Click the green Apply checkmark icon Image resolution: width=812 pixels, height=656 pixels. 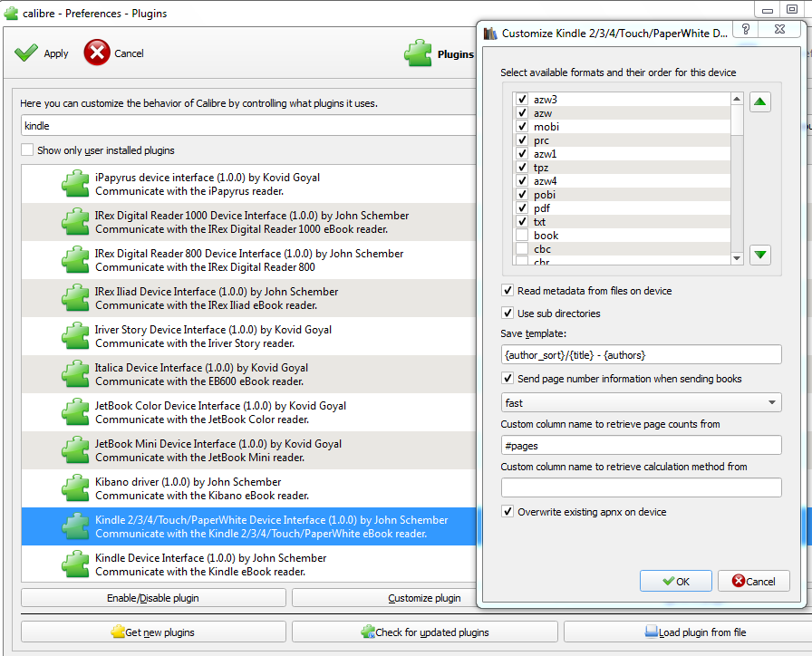(x=26, y=53)
